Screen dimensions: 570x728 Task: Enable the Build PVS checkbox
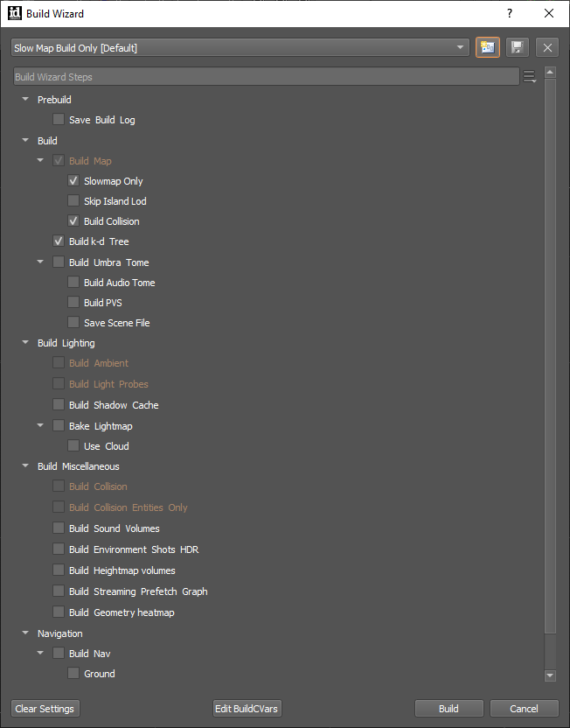(73, 302)
